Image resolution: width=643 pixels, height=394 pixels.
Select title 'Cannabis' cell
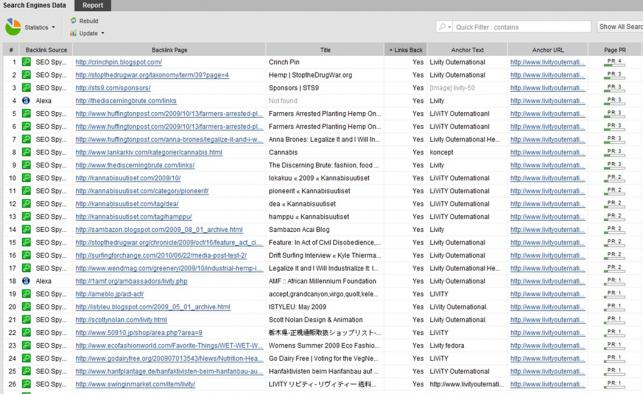pos(283,152)
